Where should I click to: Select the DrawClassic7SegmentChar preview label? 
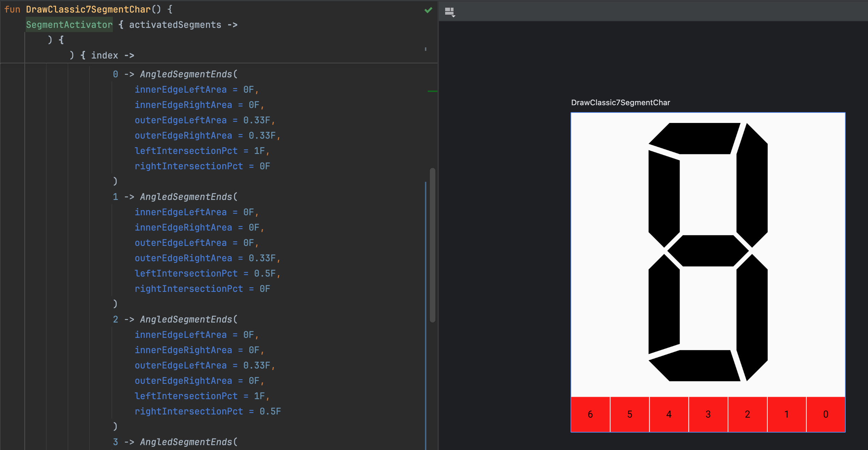620,102
